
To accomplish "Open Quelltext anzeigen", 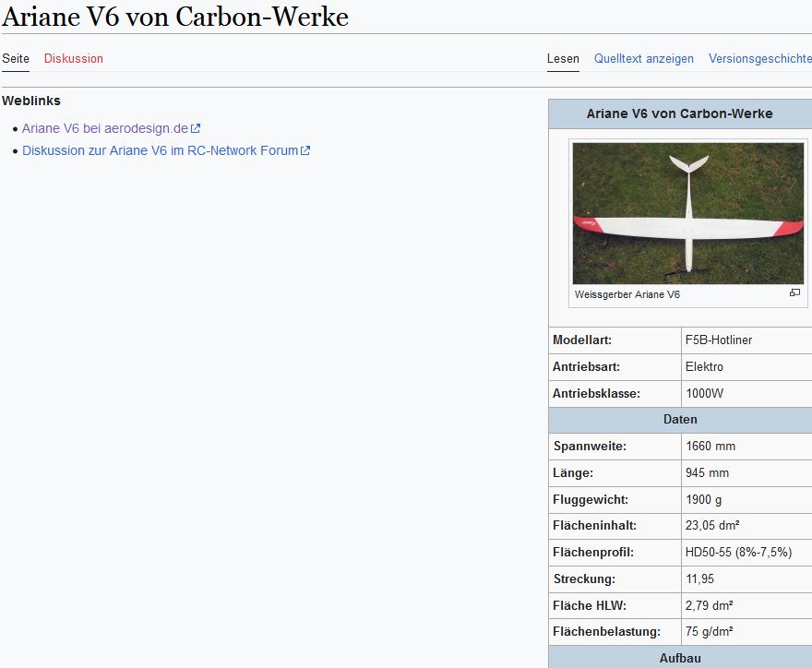I will click(x=643, y=58).
